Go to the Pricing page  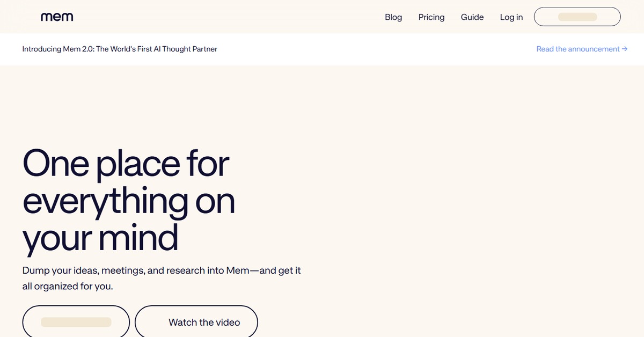(431, 17)
